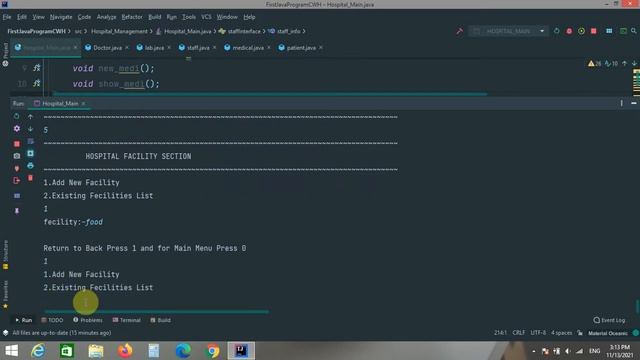Open the Event Log button
640x360 pixels.
[x=609, y=320]
